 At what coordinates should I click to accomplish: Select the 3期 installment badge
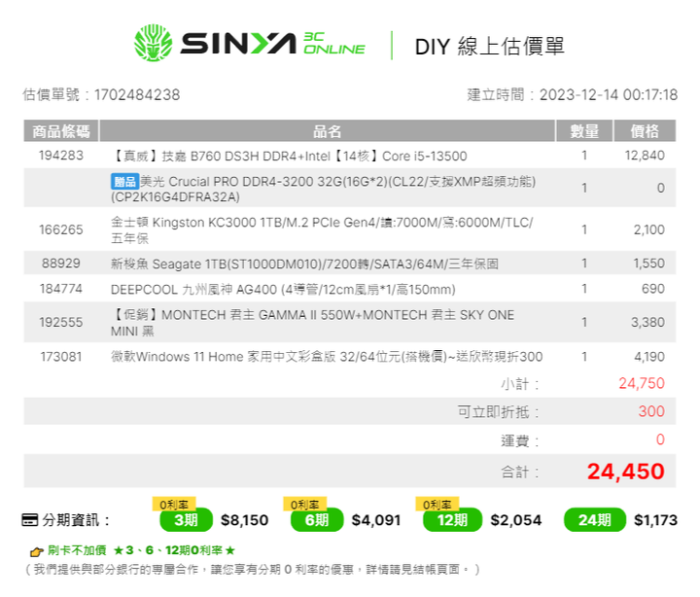[186, 520]
